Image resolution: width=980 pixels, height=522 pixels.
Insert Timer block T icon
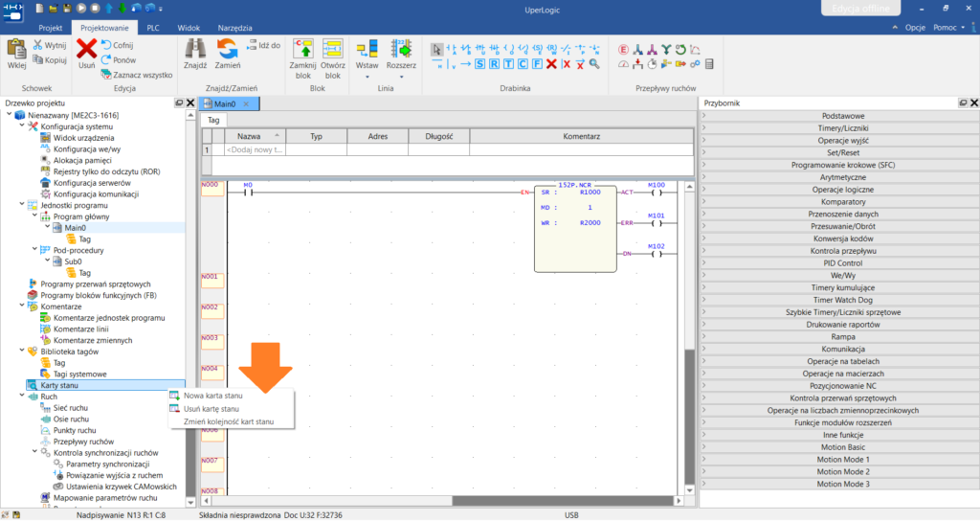point(508,64)
